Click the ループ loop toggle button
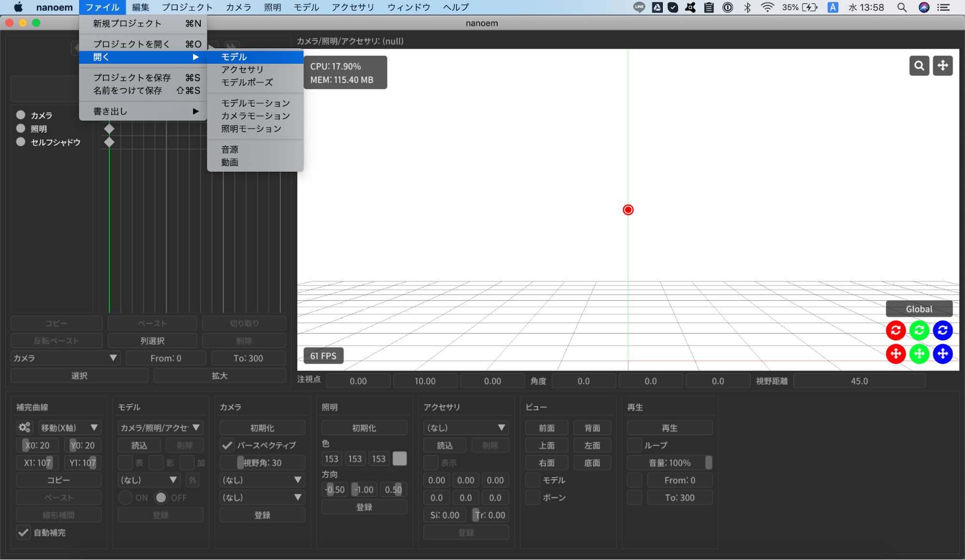The width and height of the screenshot is (965, 560). point(634,445)
